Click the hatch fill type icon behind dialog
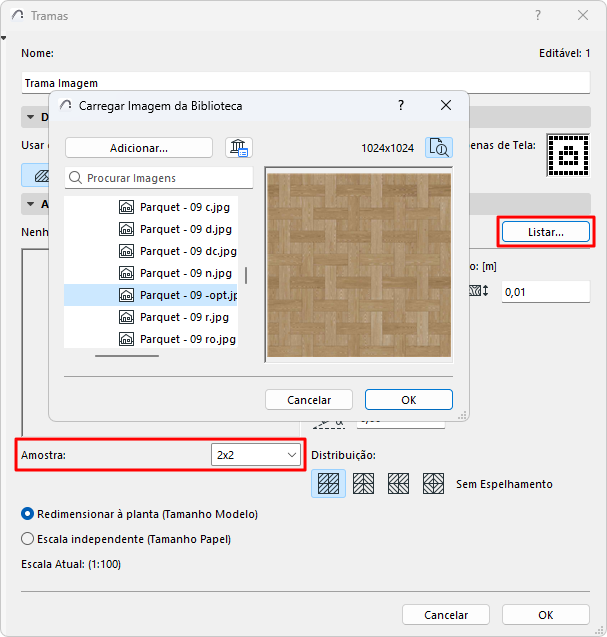This screenshot has height=637, width=607. click(x=41, y=176)
